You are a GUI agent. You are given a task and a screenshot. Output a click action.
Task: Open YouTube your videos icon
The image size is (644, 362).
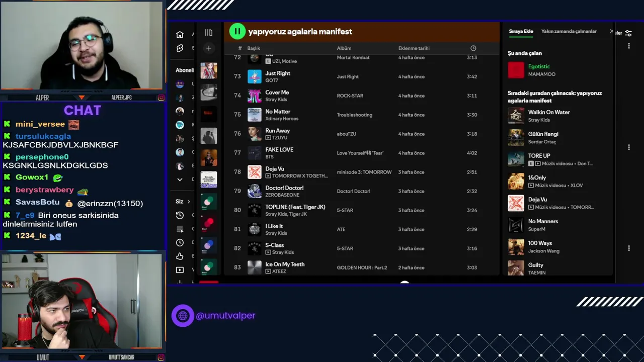click(180, 270)
